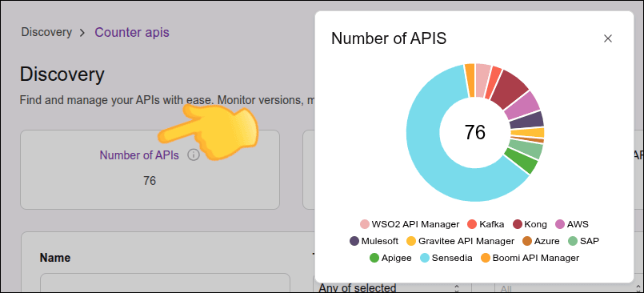This screenshot has height=293, width=644.
Task: Toggle Kafka legend entry
Action: point(486,224)
